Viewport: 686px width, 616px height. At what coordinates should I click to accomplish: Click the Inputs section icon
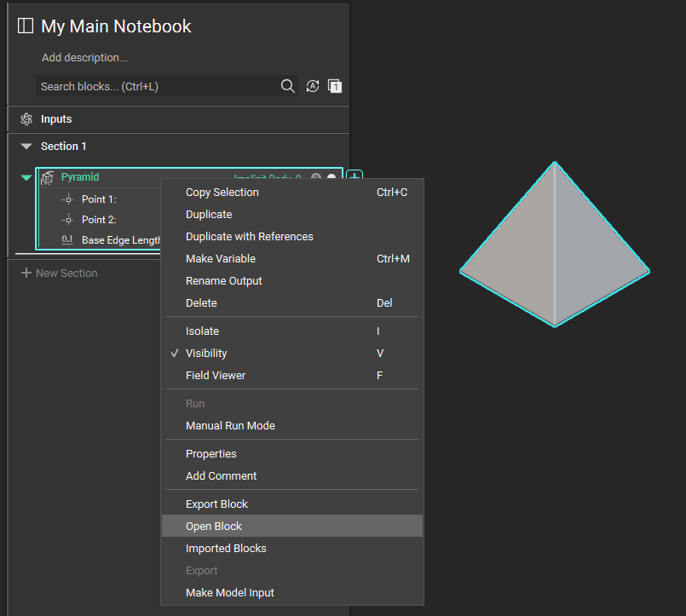tap(26, 119)
